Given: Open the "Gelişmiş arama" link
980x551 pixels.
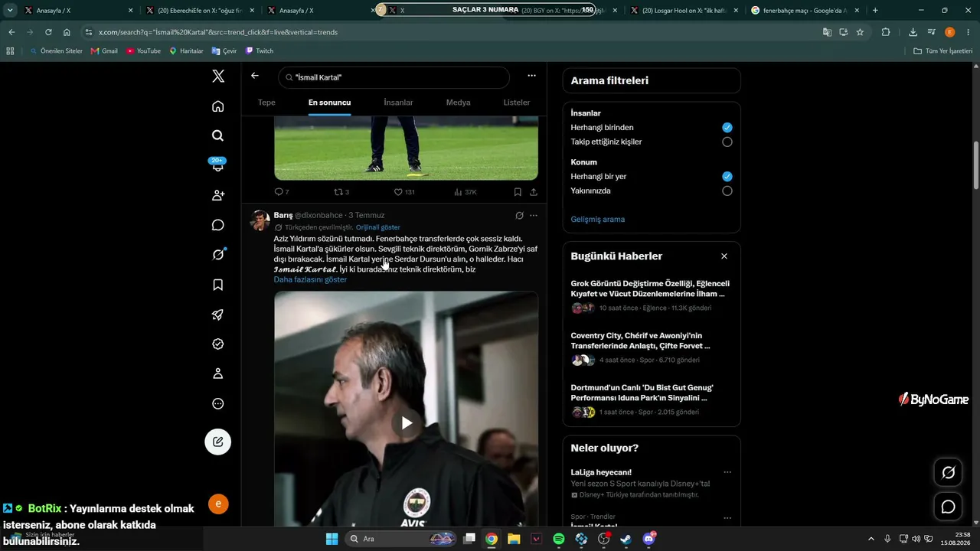Looking at the screenshot, I should [598, 220].
